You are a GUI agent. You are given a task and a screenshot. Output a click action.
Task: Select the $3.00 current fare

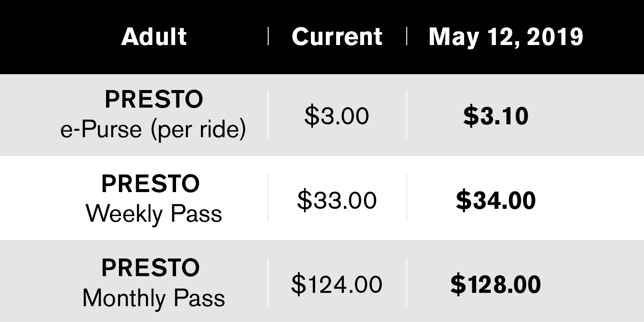337,116
